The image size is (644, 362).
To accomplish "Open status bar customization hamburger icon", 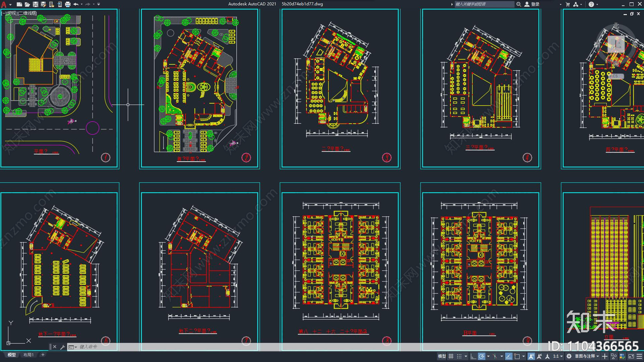I will coord(639,356).
